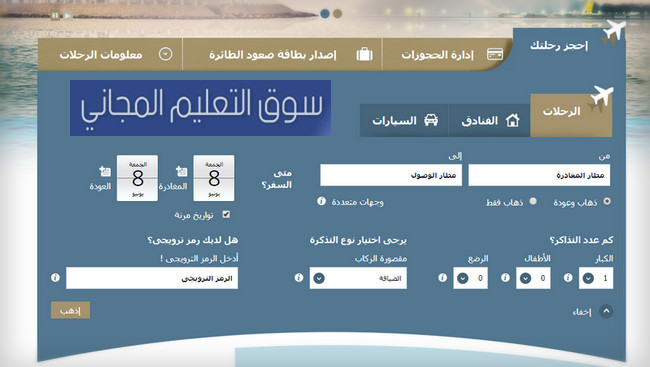Click the سوق التعليم المجاني banner
The width and height of the screenshot is (650, 367).
click(x=201, y=108)
